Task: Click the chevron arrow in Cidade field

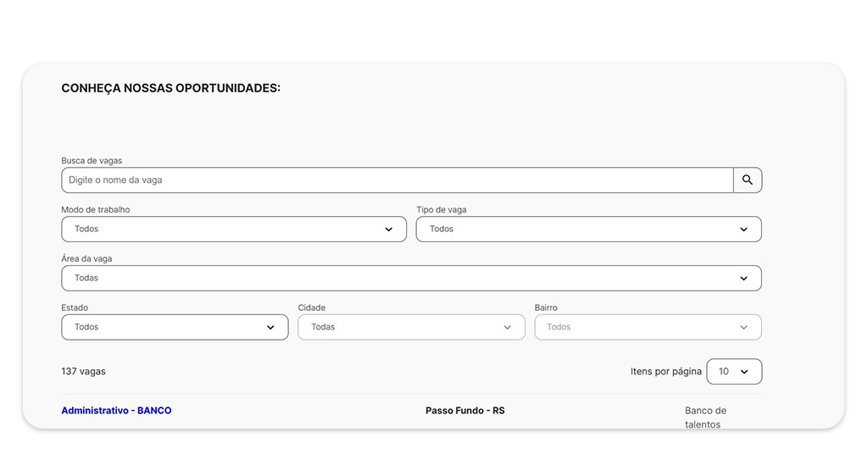Action: coord(507,328)
